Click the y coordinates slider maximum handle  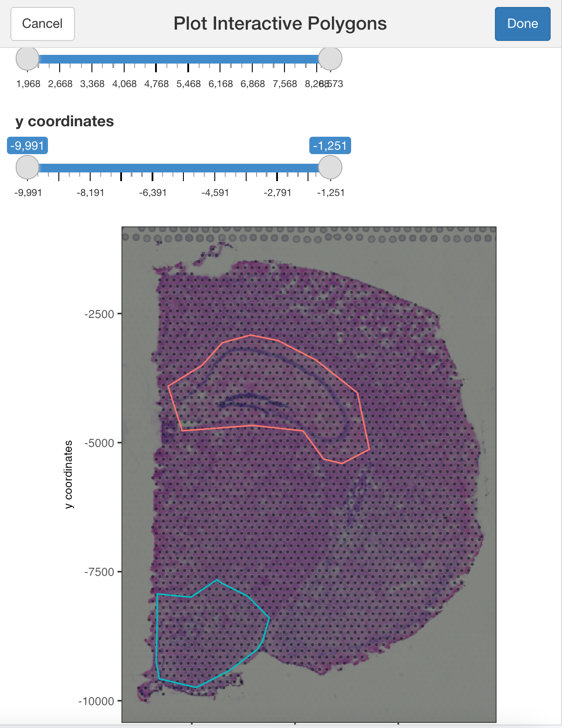click(x=330, y=168)
